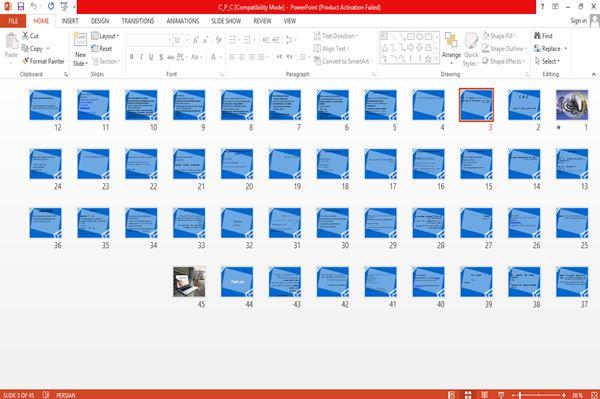
Task: Click the Redo icon in quick access toolbar
Action: (51, 6)
